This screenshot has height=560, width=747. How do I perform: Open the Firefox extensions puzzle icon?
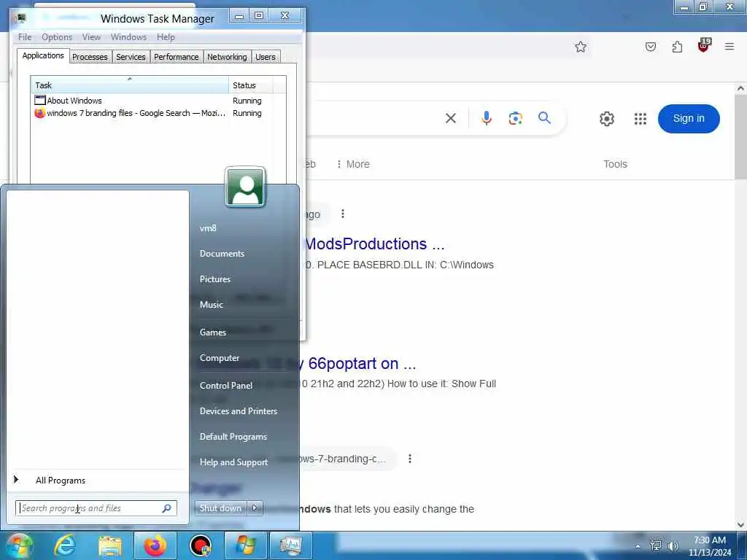click(677, 47)
